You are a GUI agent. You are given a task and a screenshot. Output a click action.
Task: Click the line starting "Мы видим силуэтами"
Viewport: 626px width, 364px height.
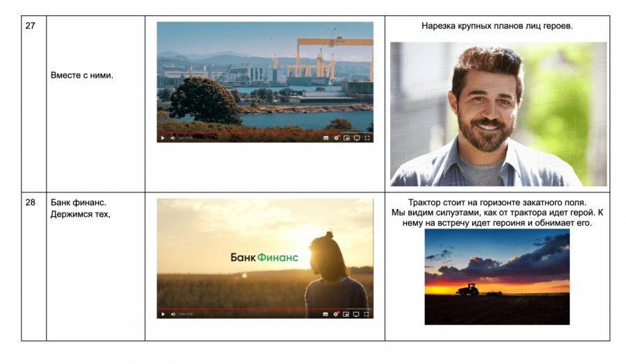tap(497, 213)
